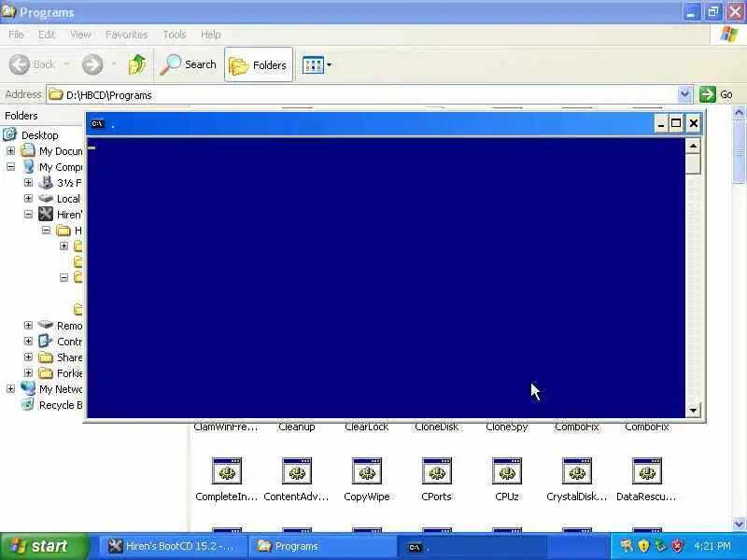Select the Hiren's CD drive icon
This screenshot has width=747, height=560.
click(46, 215)
